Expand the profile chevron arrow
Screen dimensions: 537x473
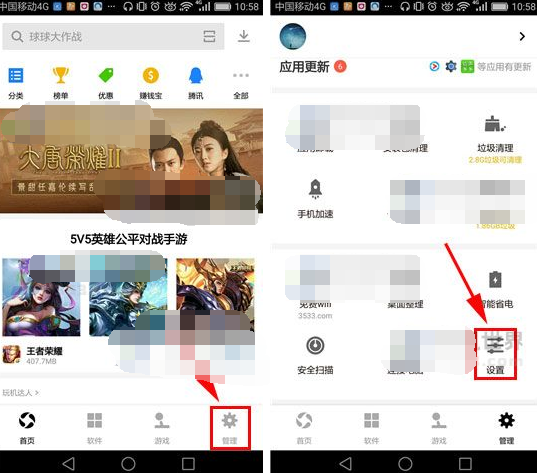click(x=522, y=36)
